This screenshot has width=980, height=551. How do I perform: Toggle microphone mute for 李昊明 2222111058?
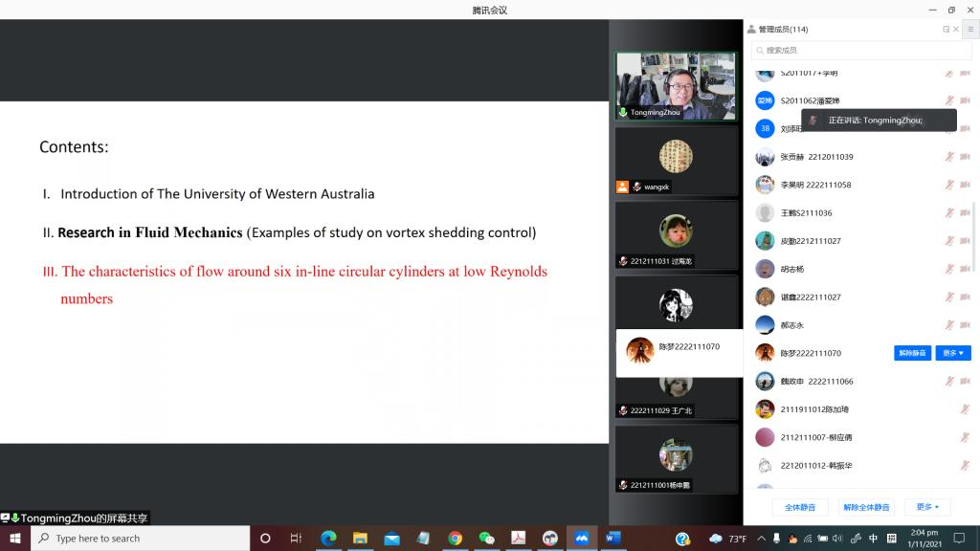[x=949, y=185]
